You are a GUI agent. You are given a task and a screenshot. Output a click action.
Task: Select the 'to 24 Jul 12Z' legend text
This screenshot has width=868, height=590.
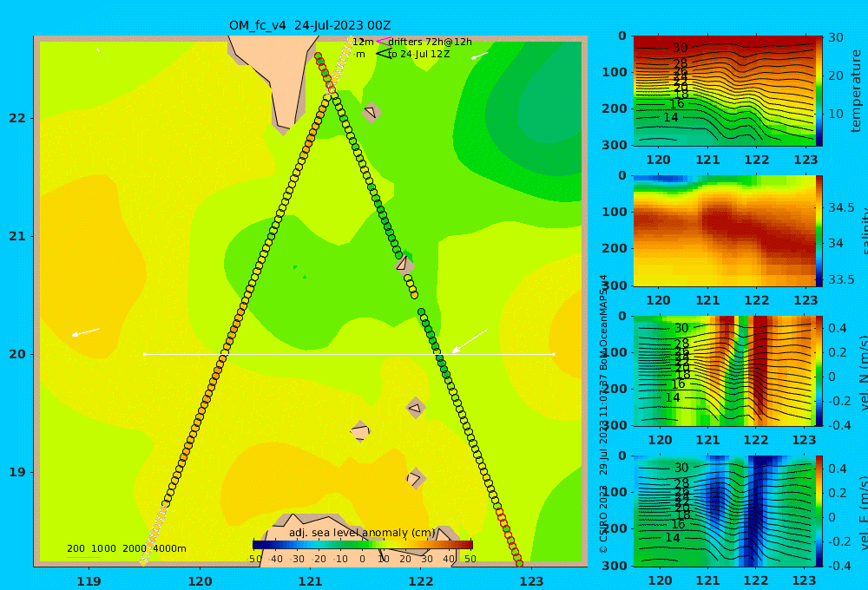click(418, 55)
